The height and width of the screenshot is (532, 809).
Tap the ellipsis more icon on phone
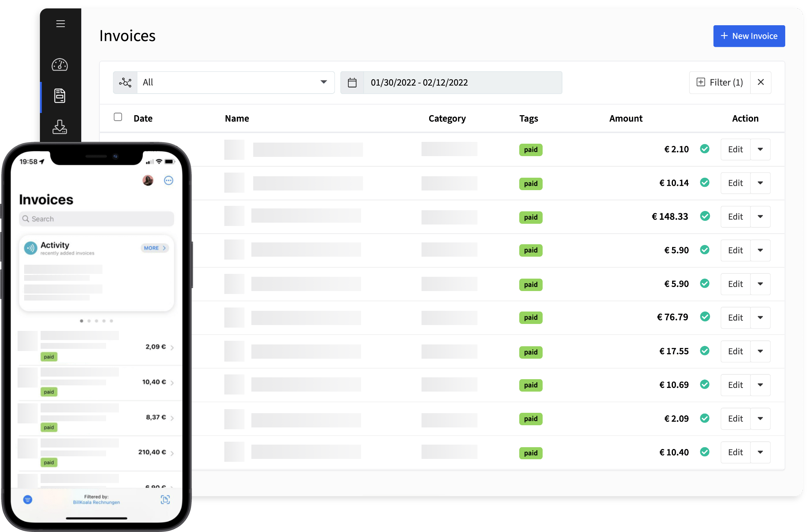pos(168,180)
